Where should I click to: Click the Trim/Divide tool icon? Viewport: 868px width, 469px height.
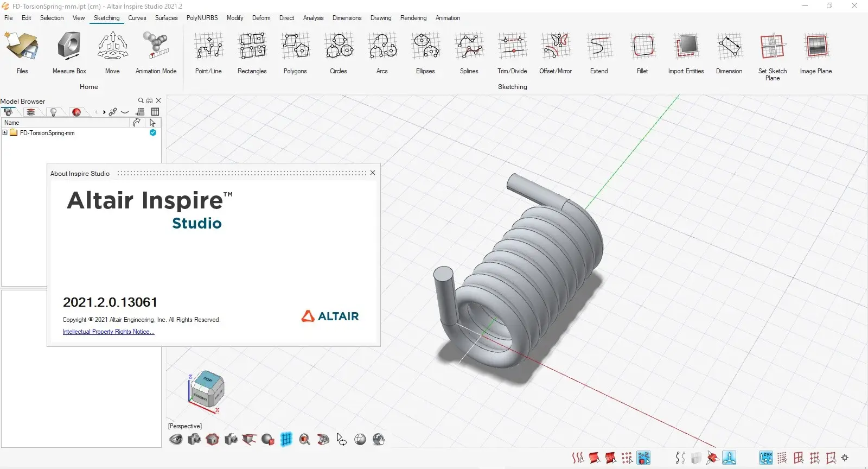pyautogui.click(x=512, y=47)
